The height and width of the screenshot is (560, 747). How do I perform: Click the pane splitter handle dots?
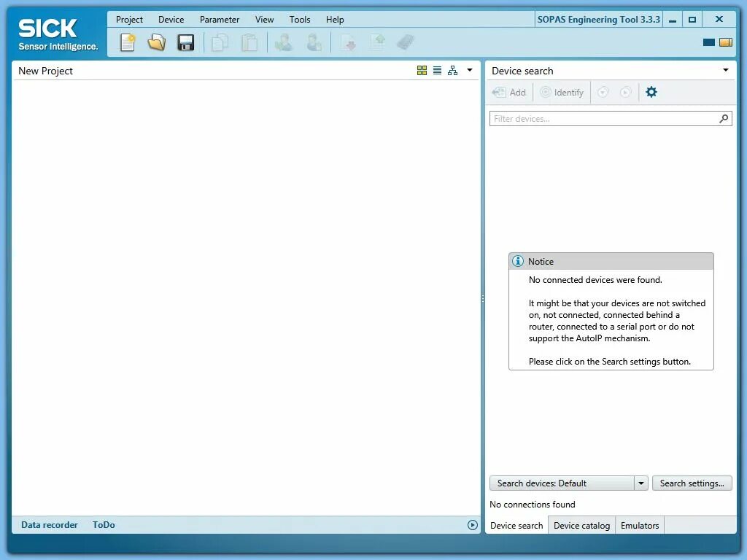tap(483, 298)
